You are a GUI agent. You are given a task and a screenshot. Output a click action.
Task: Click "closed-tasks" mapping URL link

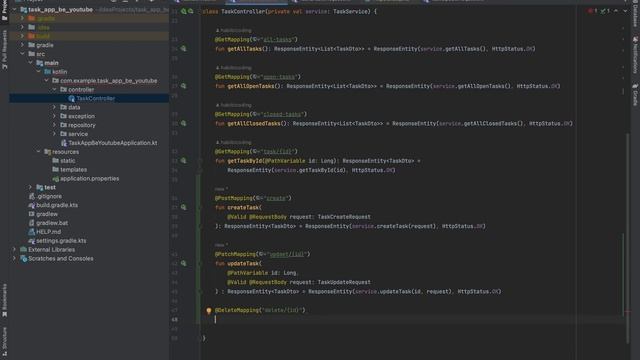pyautogui.click(x=282, y=114)
